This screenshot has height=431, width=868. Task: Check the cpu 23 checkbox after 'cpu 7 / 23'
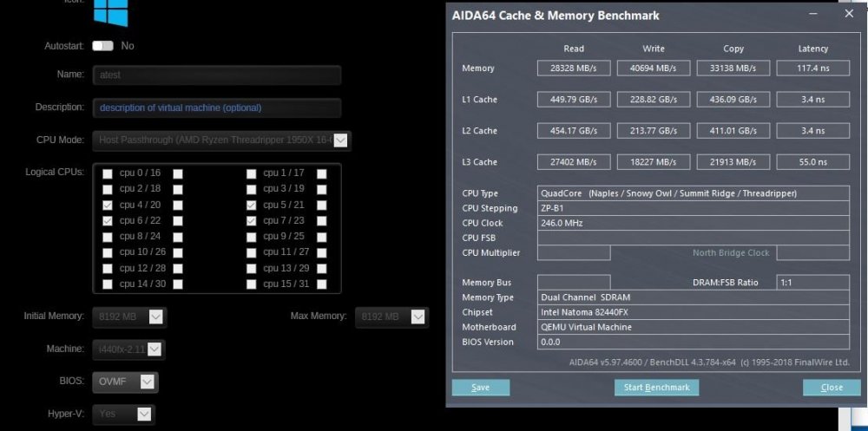(322, 221)
